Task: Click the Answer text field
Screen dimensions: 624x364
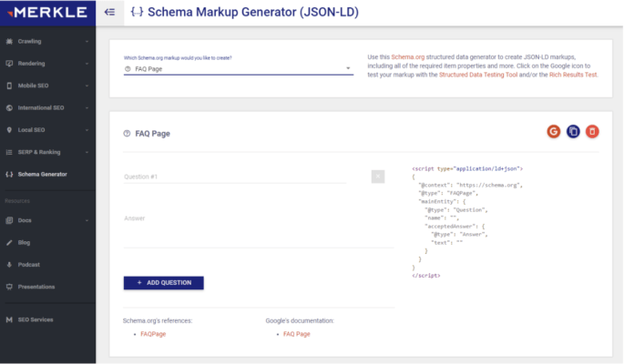Action: [x=258, y=227]
